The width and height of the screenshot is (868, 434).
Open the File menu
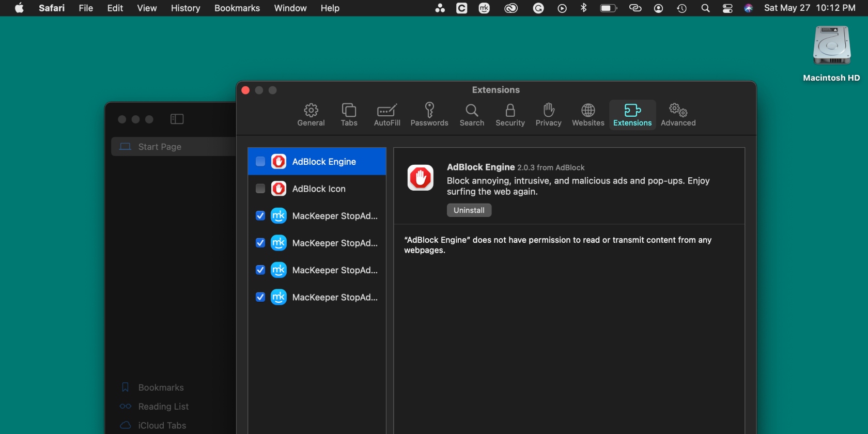86,8
